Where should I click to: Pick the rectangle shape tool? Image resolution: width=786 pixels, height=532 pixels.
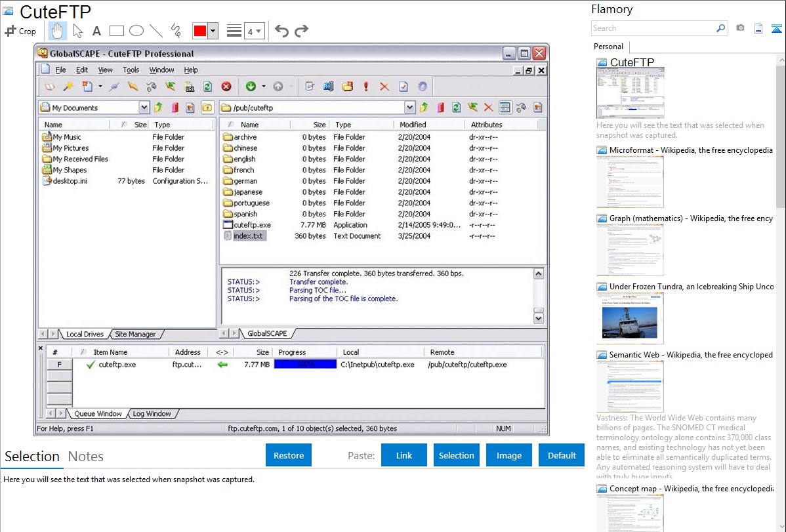tap(117, 31)
